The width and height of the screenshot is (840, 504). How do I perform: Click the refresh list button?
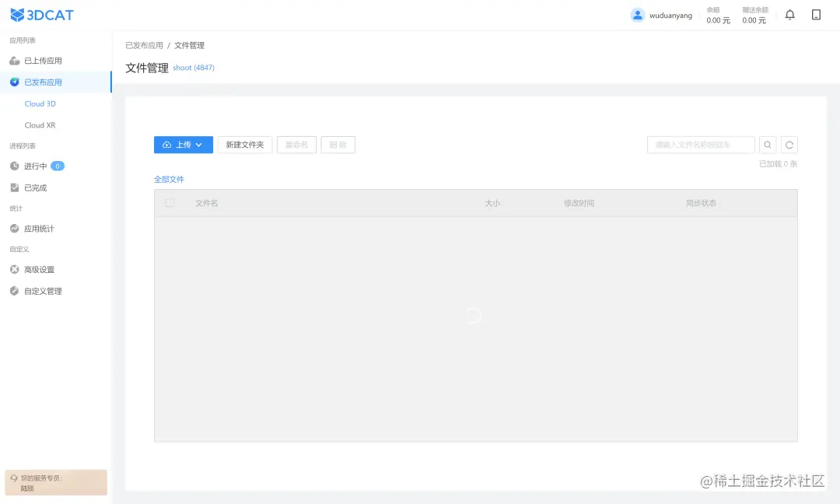coord(789,145)
